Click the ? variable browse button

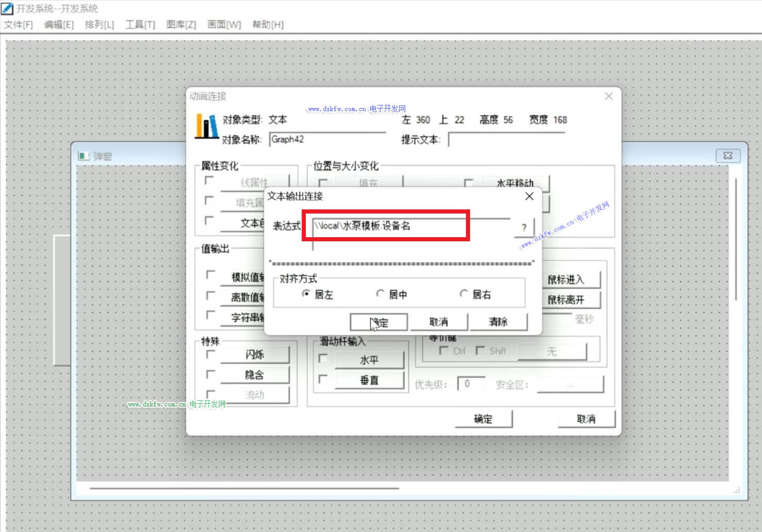524,227
